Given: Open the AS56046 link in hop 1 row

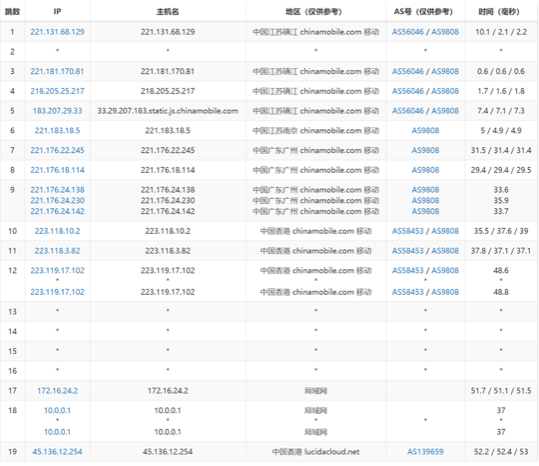Looking at the screenshot, I should (x=408, y=32).
